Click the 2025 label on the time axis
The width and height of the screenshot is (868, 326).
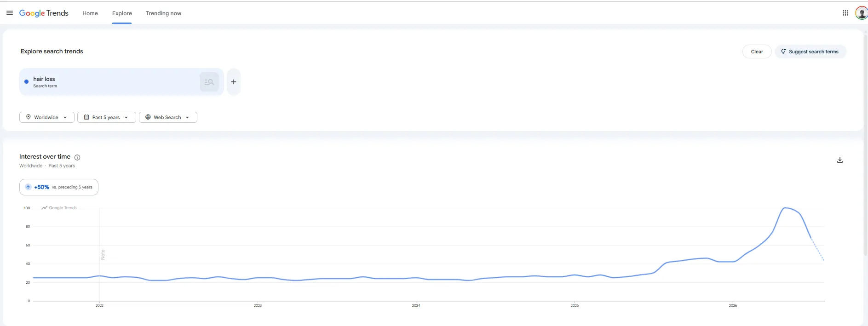[575, 305]
